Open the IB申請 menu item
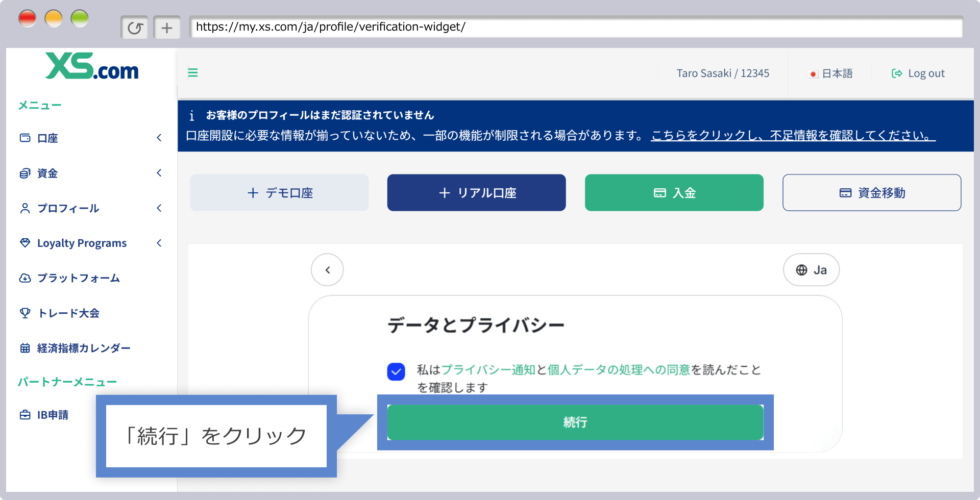Screen dimensions: 980x500 coord(53,415)
